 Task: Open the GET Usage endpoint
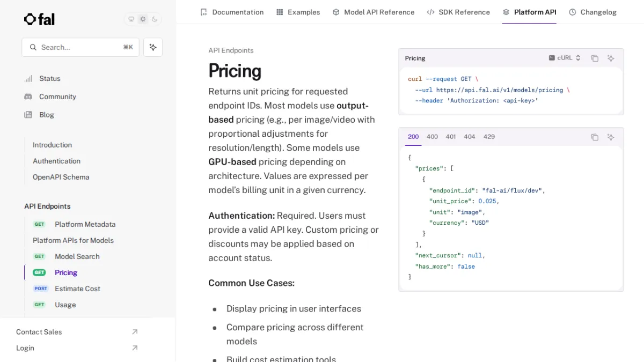tap(54, 305)
